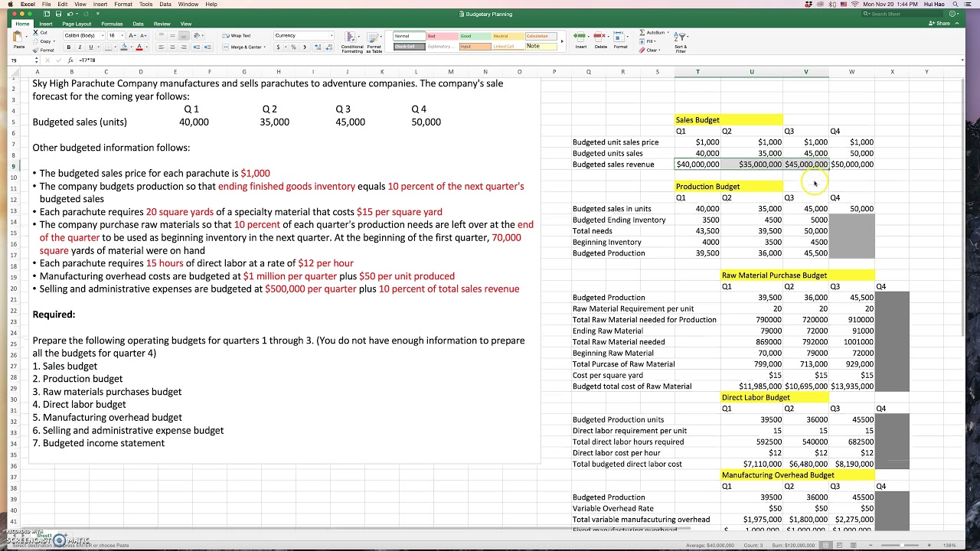The height and width of the screenshot is (551, 980).
Task: Open Format as Table
Action: coord(374,42)
